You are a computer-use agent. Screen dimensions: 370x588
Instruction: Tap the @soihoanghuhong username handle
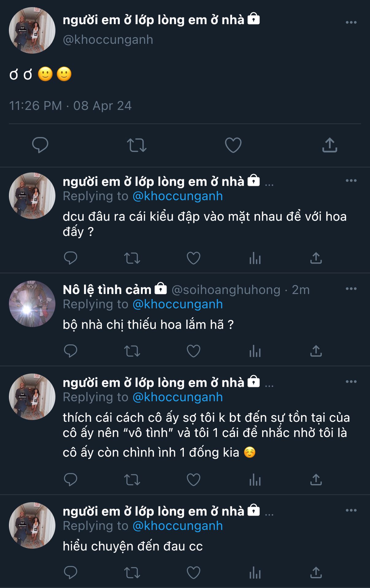(226, 290)
